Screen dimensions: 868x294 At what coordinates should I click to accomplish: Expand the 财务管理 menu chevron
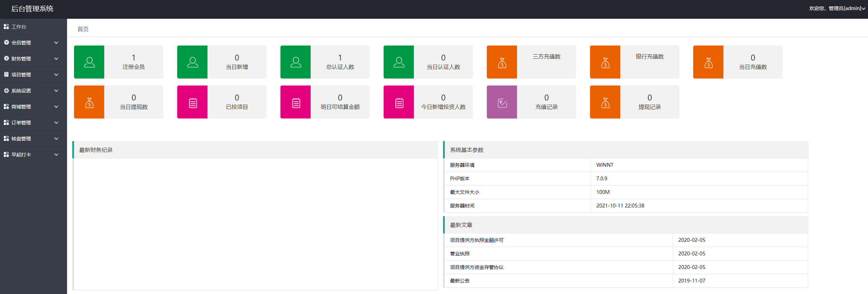click(56, 59)
